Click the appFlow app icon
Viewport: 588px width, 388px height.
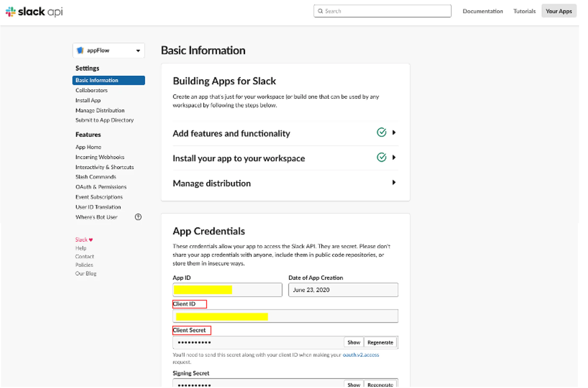[80, 50]
